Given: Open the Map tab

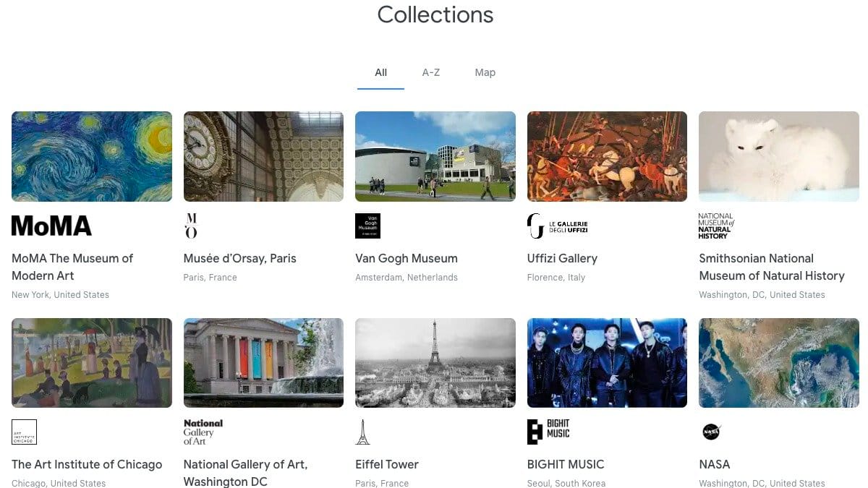Looking at the screenshot, I should [x=485, y=72].
